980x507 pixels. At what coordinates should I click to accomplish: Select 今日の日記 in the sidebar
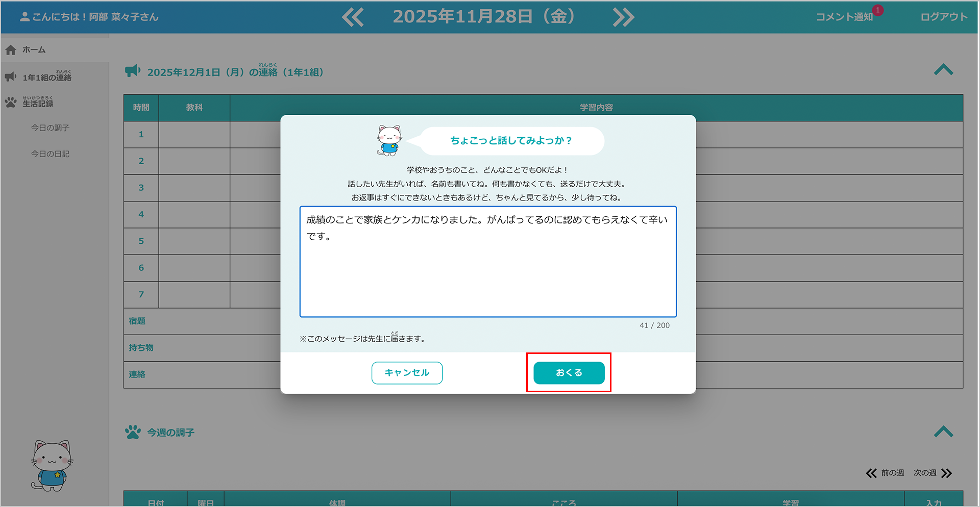click(50, 154)
